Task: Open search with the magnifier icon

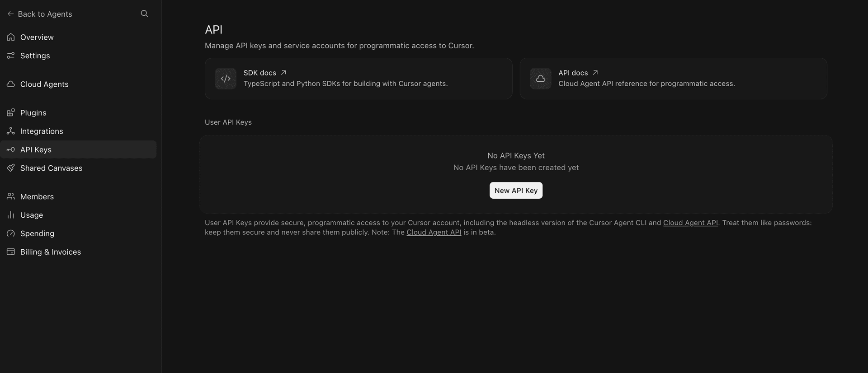Action: click(x=144, y=14)
